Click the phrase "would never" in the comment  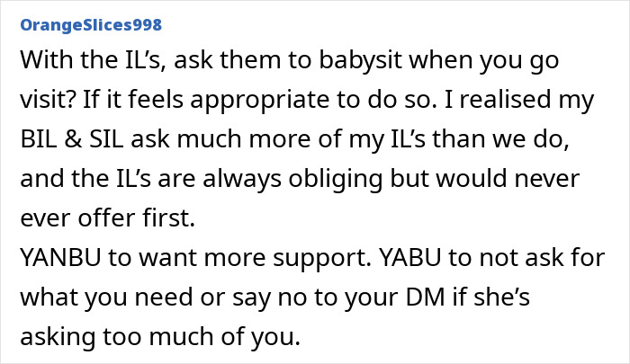(508, 178)
